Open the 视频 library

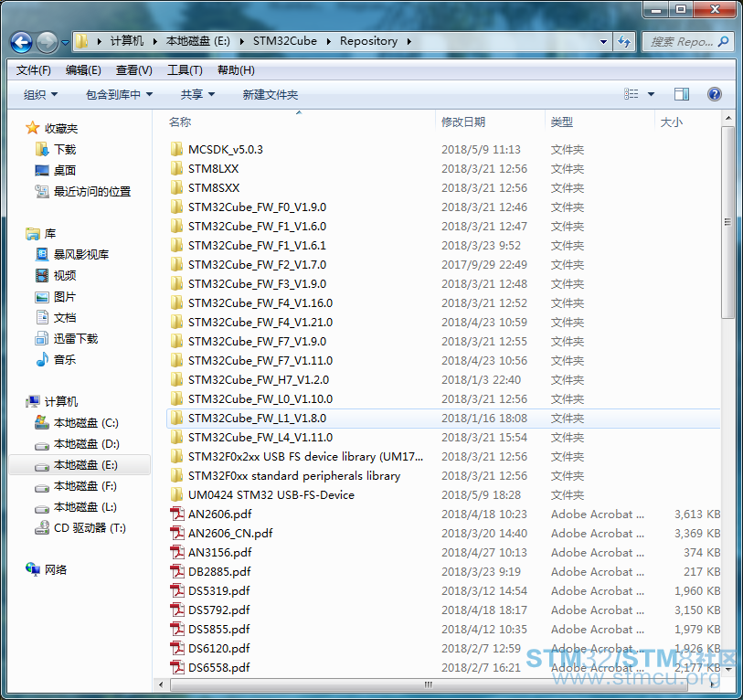[x=65, y=275]
